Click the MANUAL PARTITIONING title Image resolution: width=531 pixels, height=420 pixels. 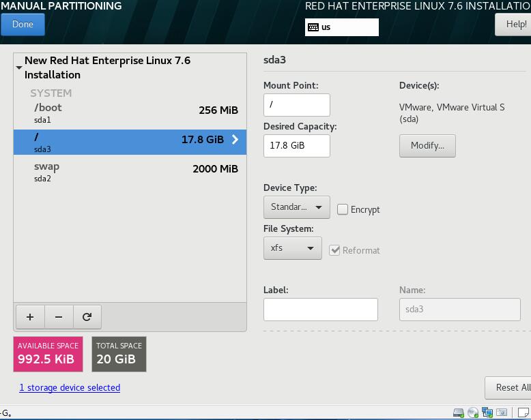click(x=61, y=5)
